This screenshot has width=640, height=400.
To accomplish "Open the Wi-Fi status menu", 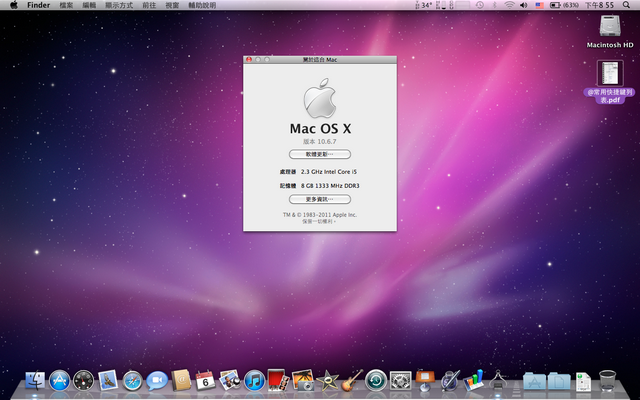I will (x=509, y=5).
